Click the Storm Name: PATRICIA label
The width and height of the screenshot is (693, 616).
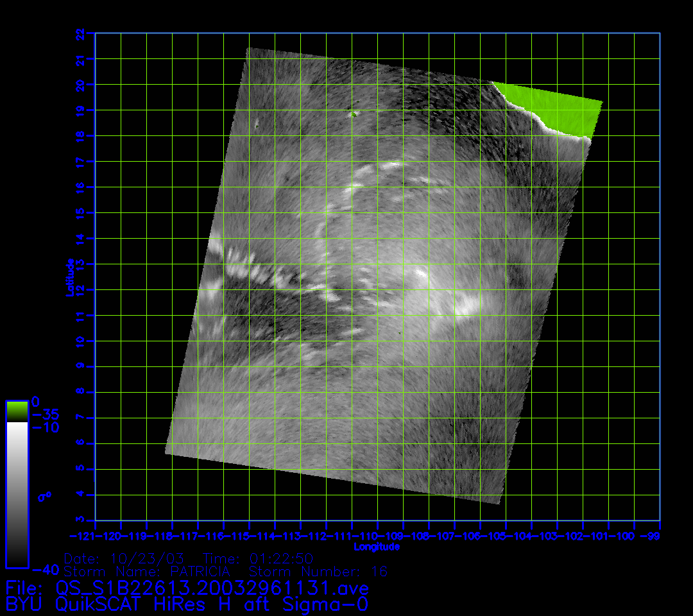pos(146,571)
